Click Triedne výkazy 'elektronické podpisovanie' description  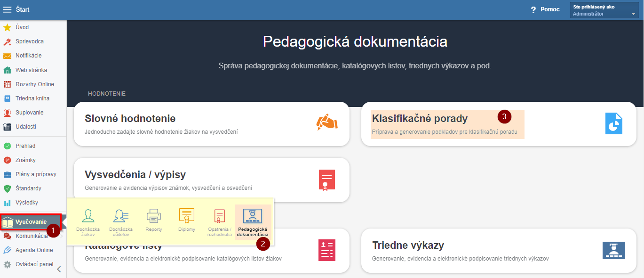pos(461,259)
